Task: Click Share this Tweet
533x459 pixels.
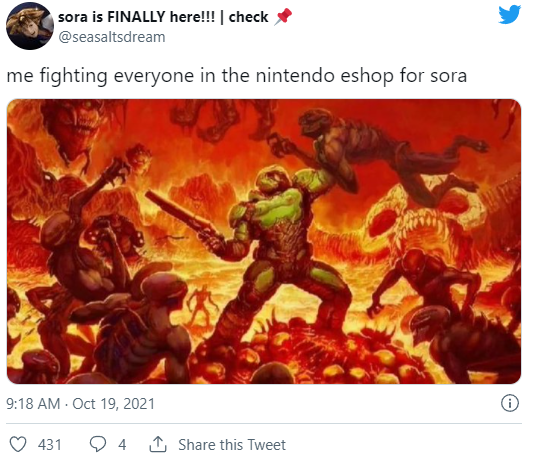Action: pos(232,445)
